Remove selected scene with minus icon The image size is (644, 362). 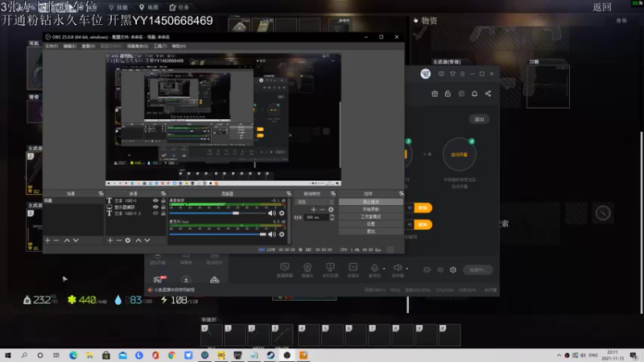tap(56, 241)
